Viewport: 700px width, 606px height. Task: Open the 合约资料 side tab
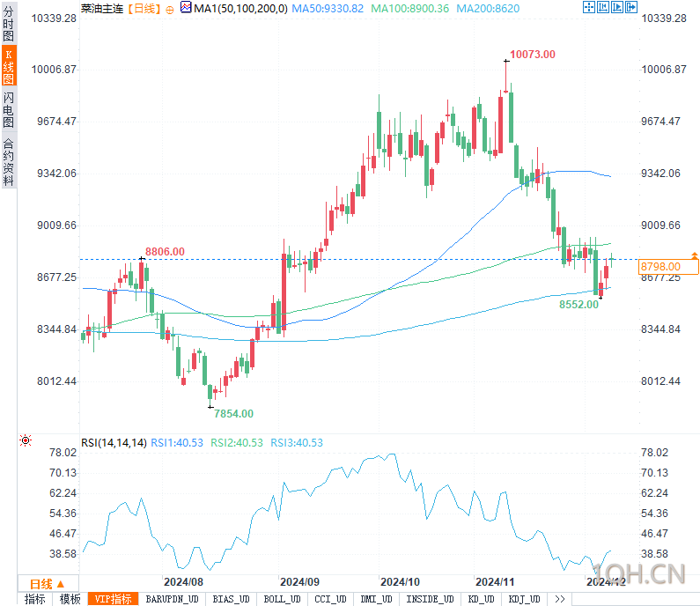9,162
